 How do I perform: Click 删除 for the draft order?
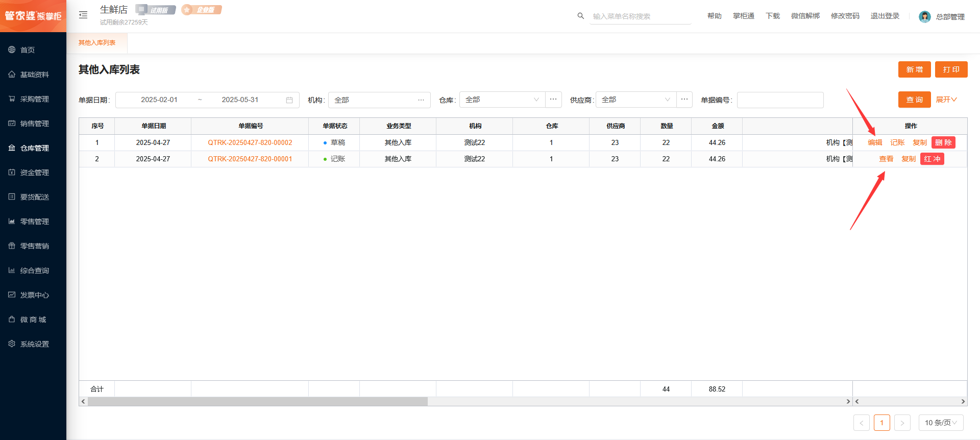(943, 142)
